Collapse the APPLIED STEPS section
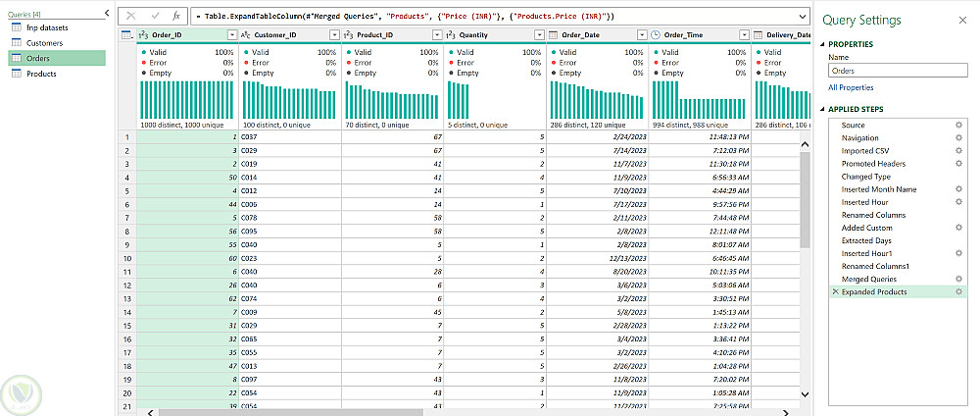980x416 pixels. point(822,110)
